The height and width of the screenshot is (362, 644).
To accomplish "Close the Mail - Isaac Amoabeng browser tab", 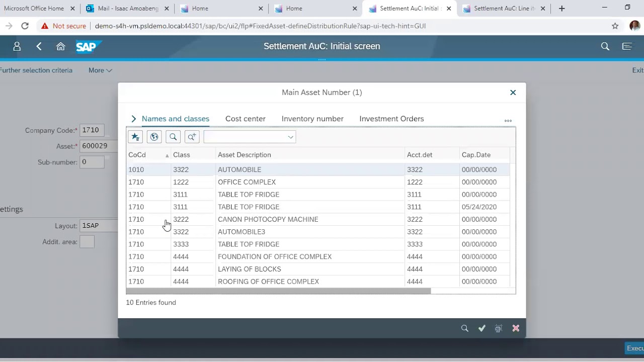I will coord(167,9).
